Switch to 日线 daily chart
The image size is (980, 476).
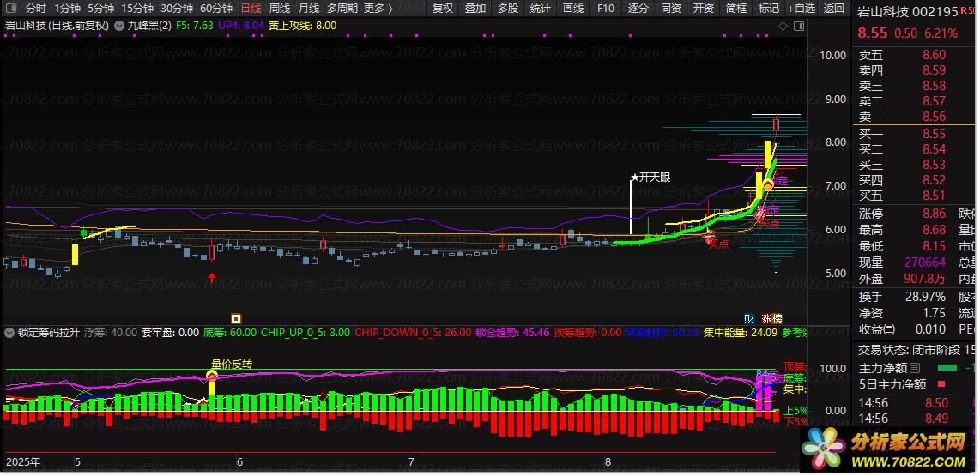point(251,8)
